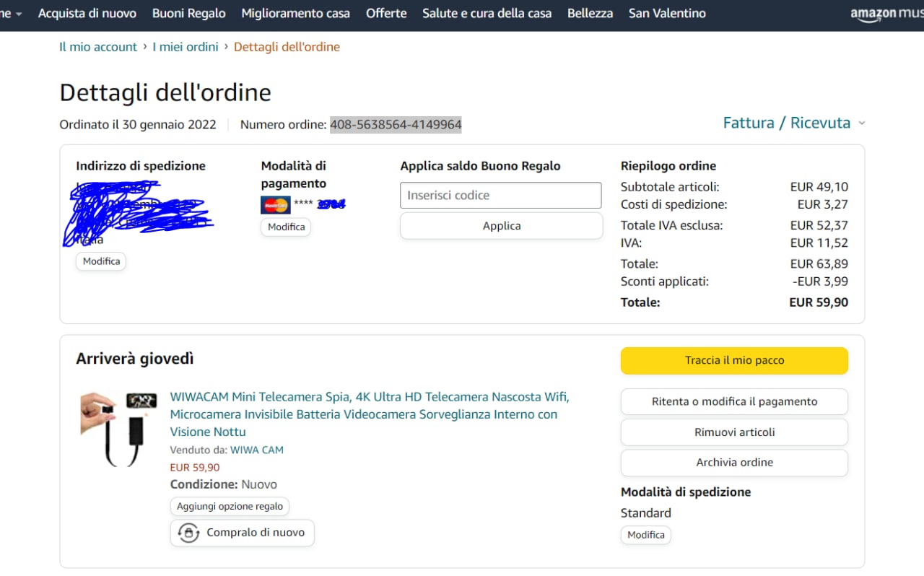Click Il mio account breadcrumb link
The height and width of the screenshot is (576, 924).
point(98,47)
